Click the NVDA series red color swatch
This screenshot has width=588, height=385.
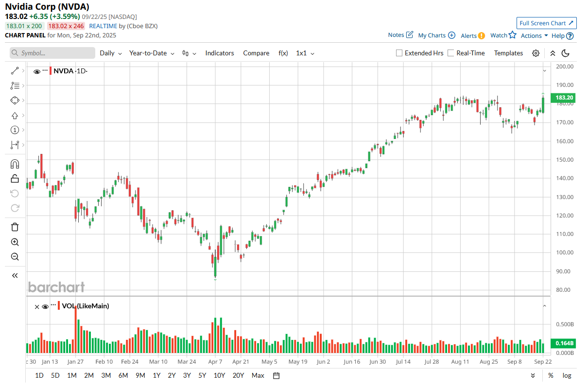[51, 71]
